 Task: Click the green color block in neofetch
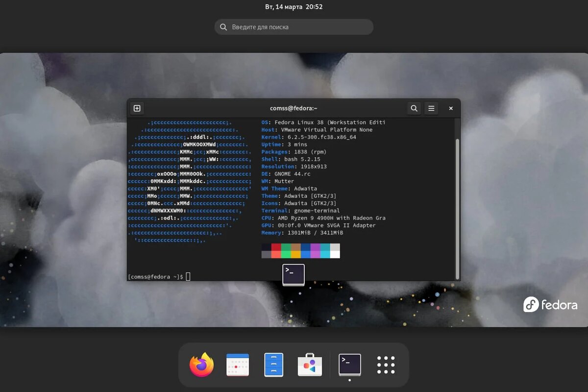286,247
